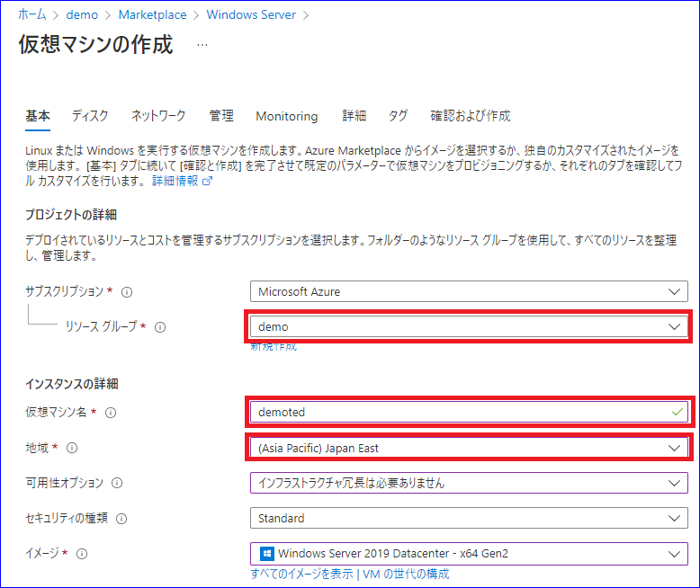Click info icon next to 仮想マシン名
This screenshot has height=588, width=700.
point(111,413)
